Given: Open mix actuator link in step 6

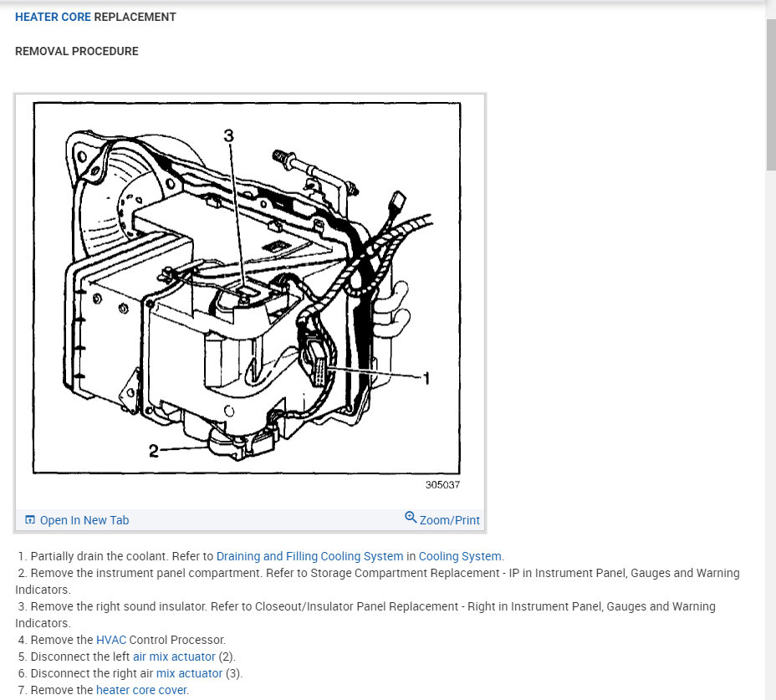Looking at the screenshot, I should pos(189,674).
